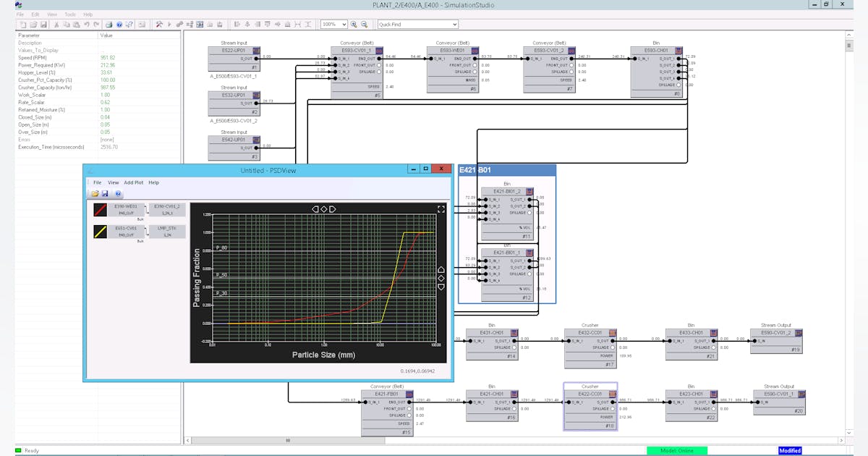The image size is (868, 456).
Task: Open the Tools menu in SimulationStudio
Action: click(x=69, y=13)
